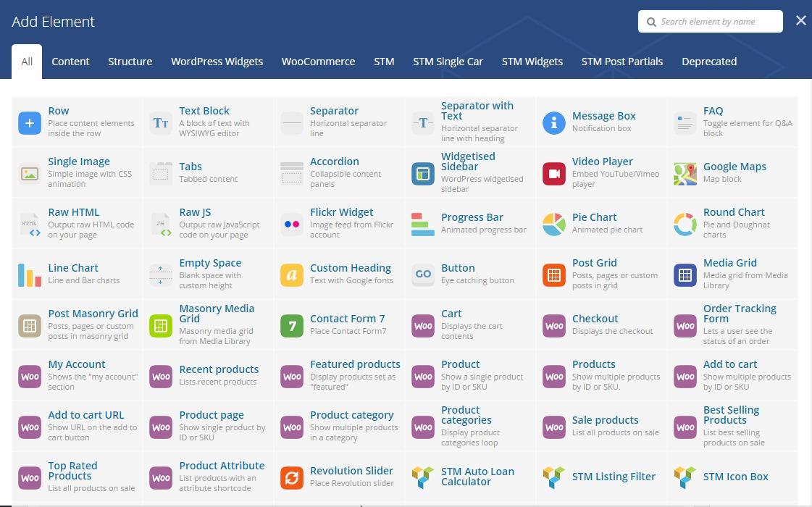Screen dimensions: 812x507
Task: Select the WooCommerce tab
Action: tap(319, 62)
